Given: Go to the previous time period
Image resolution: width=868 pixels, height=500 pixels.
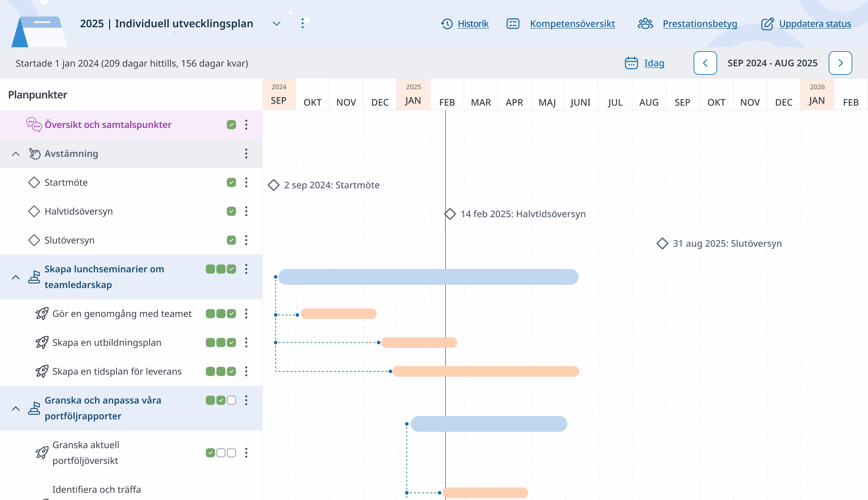Looking at the screenshot, I should [x=705, y=63].
